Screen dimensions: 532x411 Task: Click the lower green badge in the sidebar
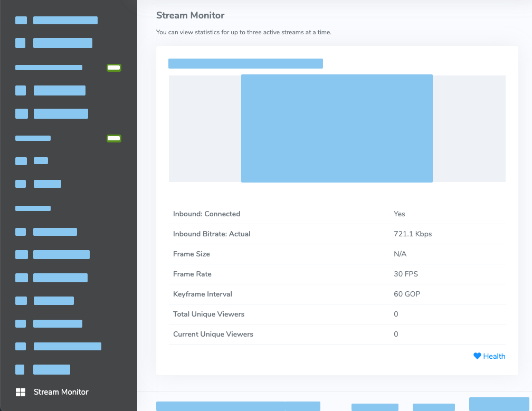tap(114, 138)
